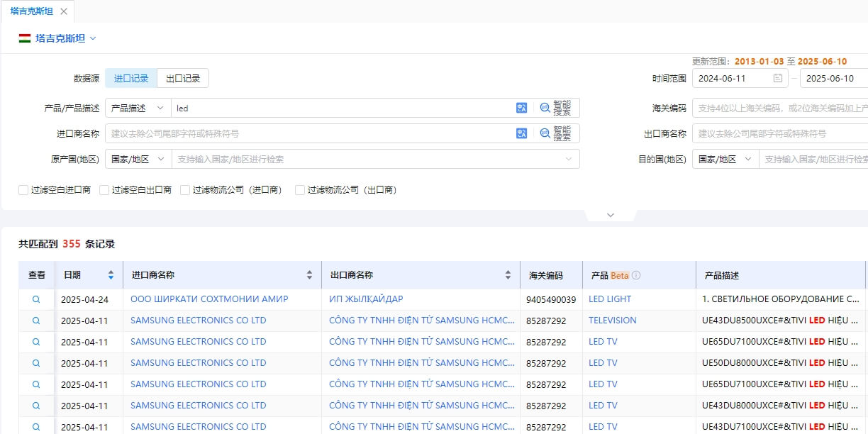Click 智能搜索 button beside importer name field
The image size is (868, 434).
pos(556,133)
